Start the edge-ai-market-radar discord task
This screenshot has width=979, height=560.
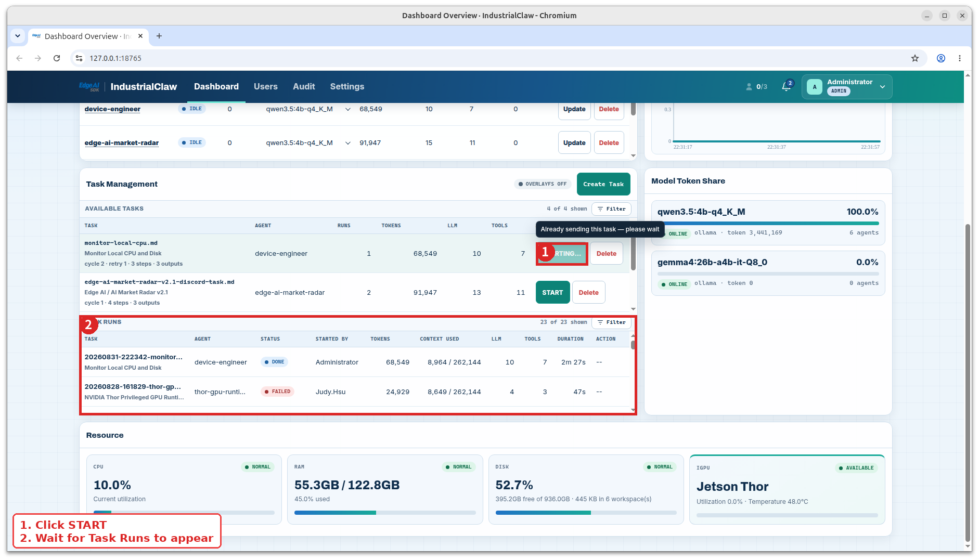tap(552, 293)
